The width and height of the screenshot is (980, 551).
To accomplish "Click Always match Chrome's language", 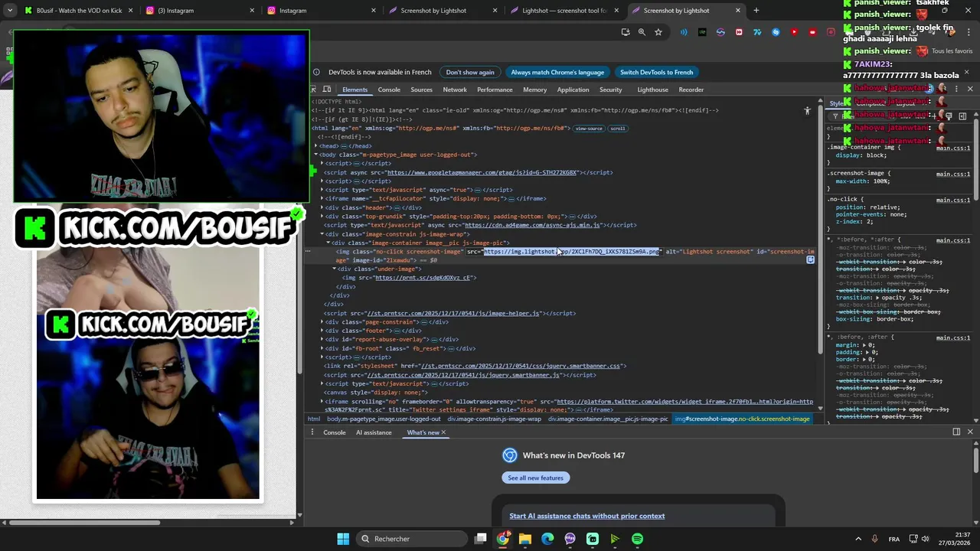I will click(x=557, y=72).
